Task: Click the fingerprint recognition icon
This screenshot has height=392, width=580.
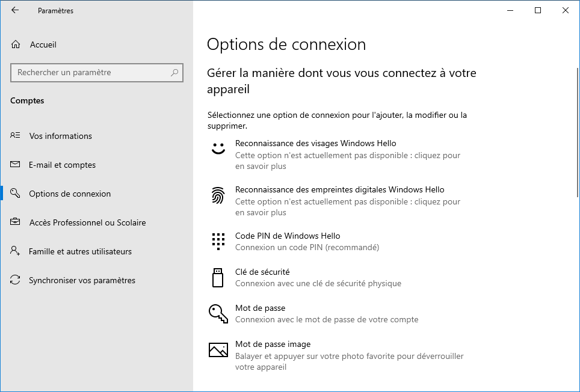Action: (218, 195)
